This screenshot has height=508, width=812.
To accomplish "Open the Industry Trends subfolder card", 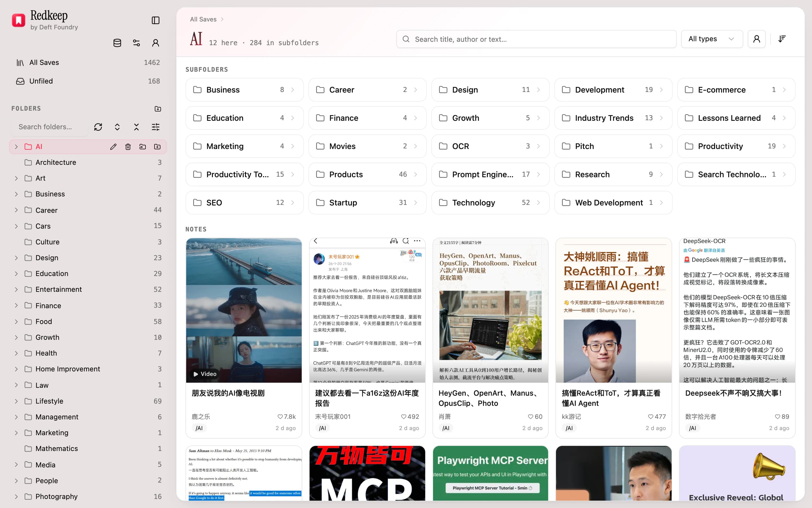I will click(x=613, y=118).
